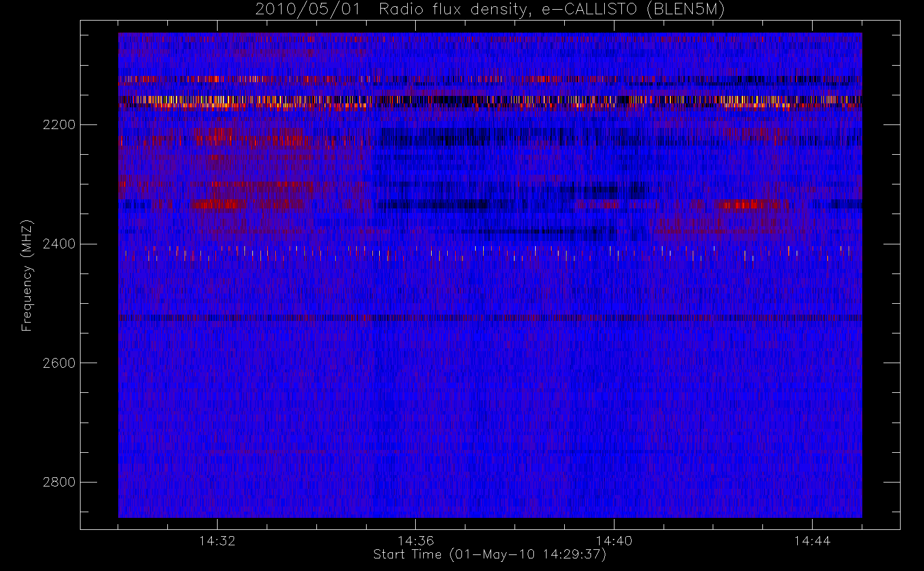Click the 2400 frequency tick label

coord(59,244)
